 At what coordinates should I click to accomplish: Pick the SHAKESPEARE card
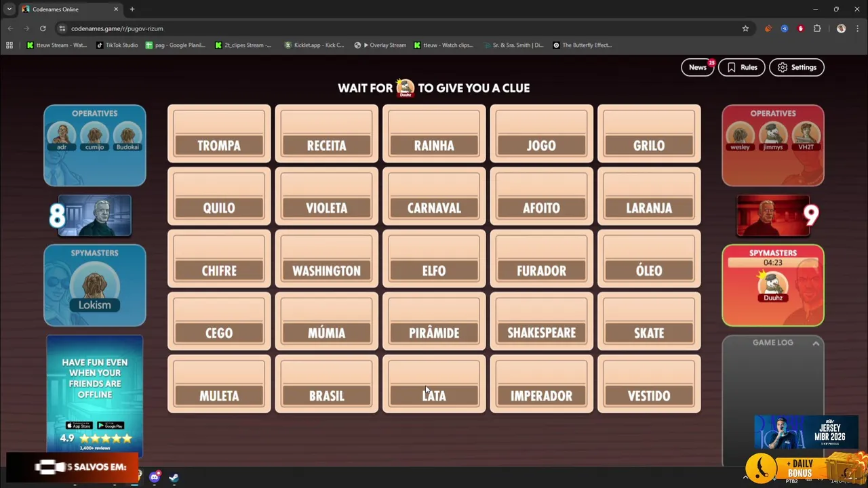[x=541, y=321]
